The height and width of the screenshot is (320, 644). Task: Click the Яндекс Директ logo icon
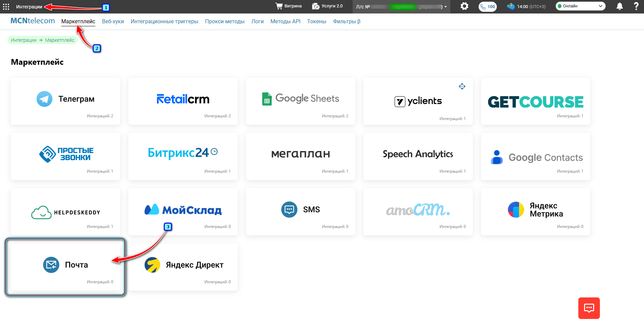[x=153, y=265]
